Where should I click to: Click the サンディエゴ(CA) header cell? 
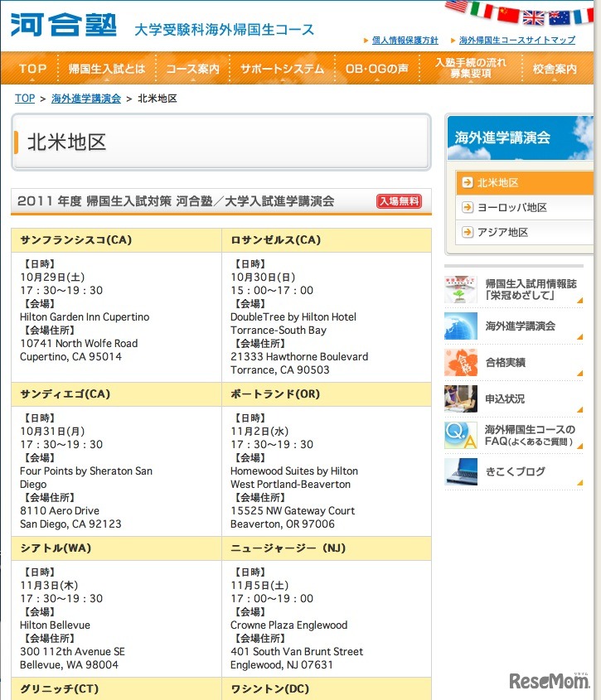[116, 394]
